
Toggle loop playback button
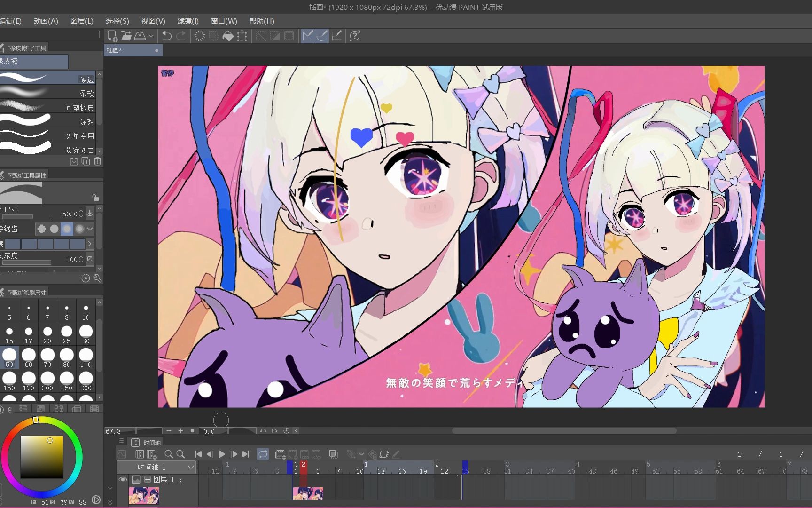pos(263,454)
